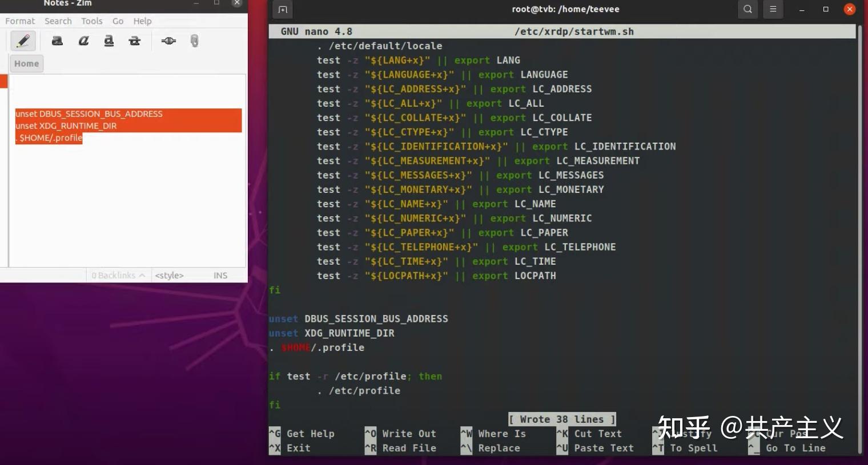Viewport: 868px width, 465px height.
Task: Maximize the terminal window
Action: 826,9
